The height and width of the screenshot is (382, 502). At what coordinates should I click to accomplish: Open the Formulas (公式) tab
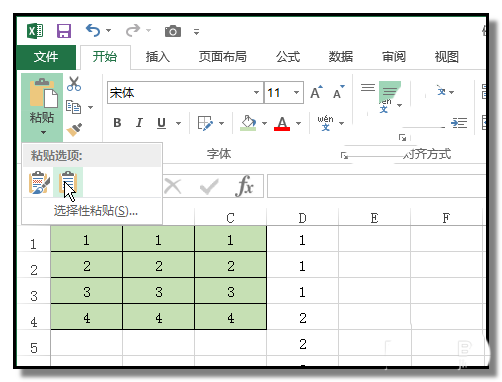coord(288,57)
